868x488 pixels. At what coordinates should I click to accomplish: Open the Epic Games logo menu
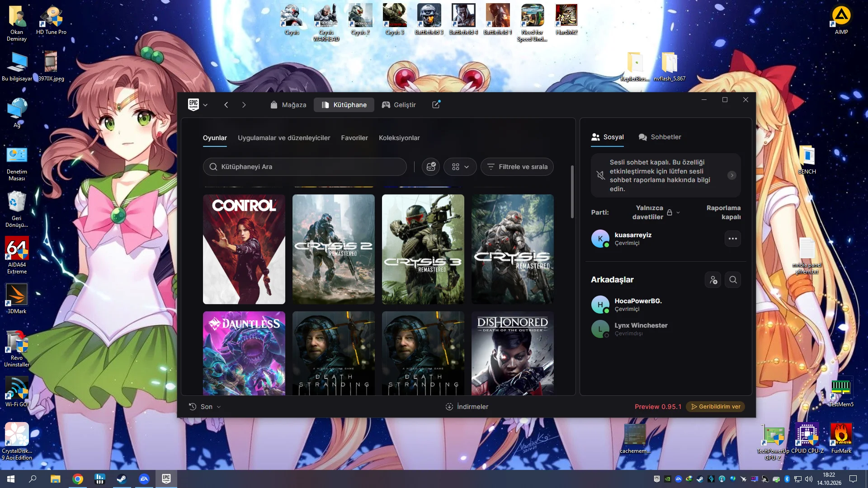pyautogui.click(x=198, y=105)
